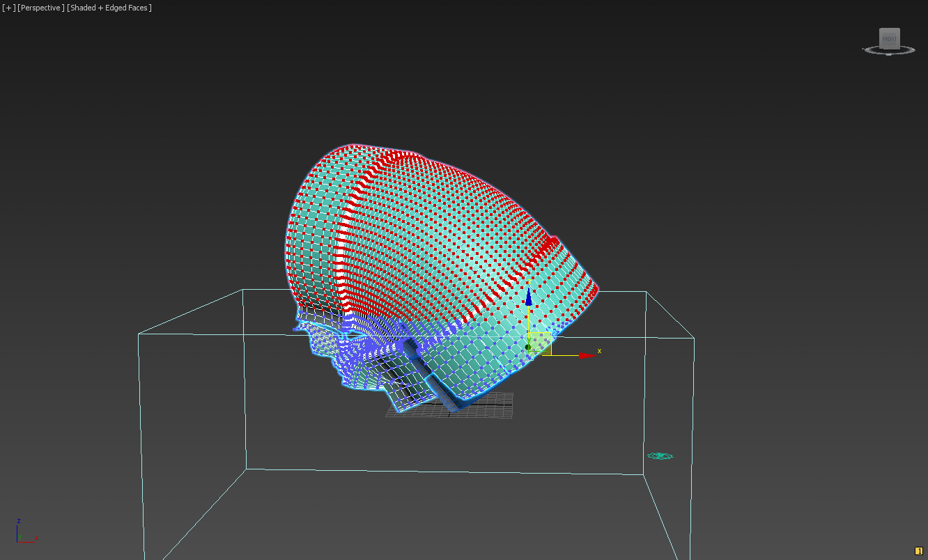Click empty viewport background to deselect
This screenshot has width=928, height=560.
tap(766, 209)
